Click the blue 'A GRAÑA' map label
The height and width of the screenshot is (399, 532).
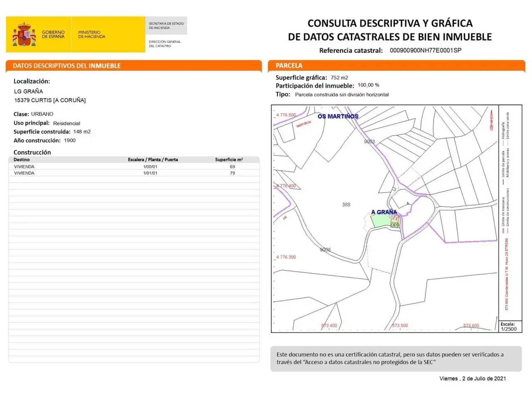384,212
